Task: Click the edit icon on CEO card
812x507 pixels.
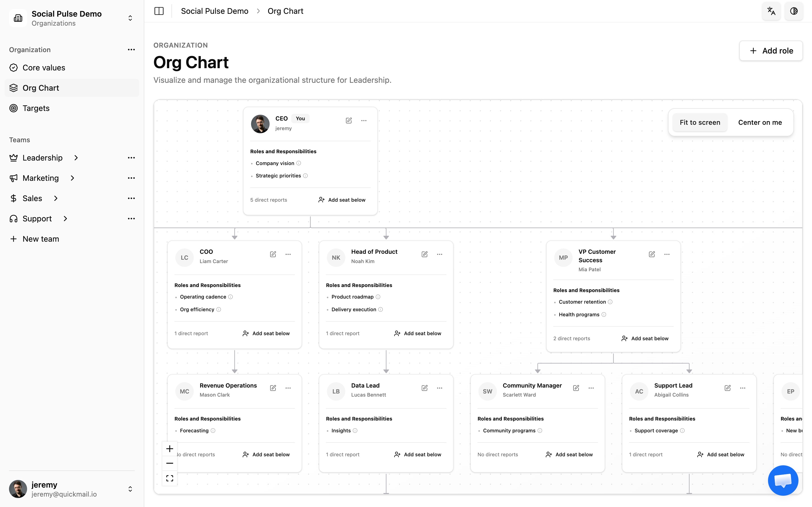Action: coord(348,120)
